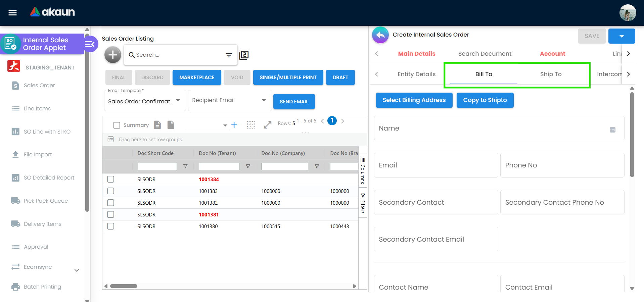Click the user profile avatar
The width and height of the screenshot is (644, 302).
[627, 13]
